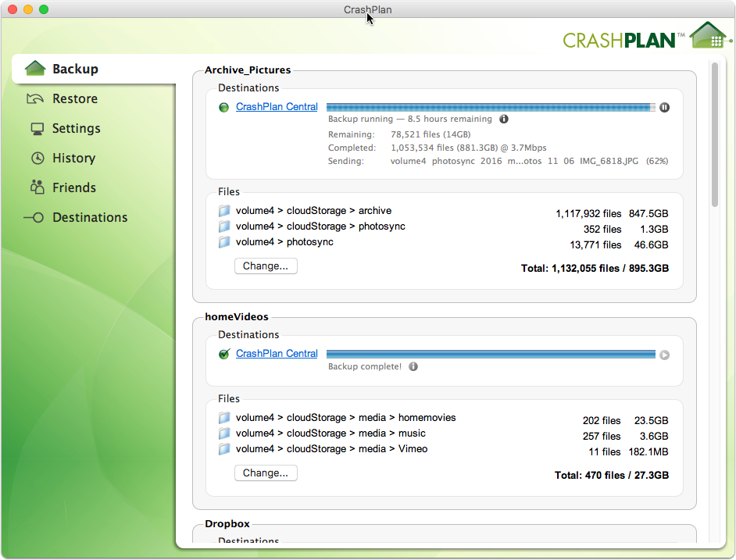The height and width of the screenshot is (560, 736).
Task: Click '11 files 182.1MB' size entry
Action: (x=628, y=452)
